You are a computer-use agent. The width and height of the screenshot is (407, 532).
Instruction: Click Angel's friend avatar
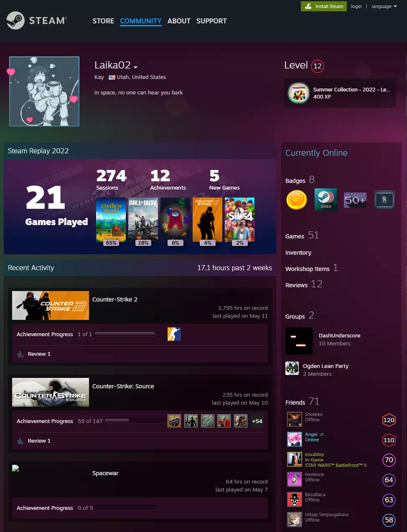[295, 439]
